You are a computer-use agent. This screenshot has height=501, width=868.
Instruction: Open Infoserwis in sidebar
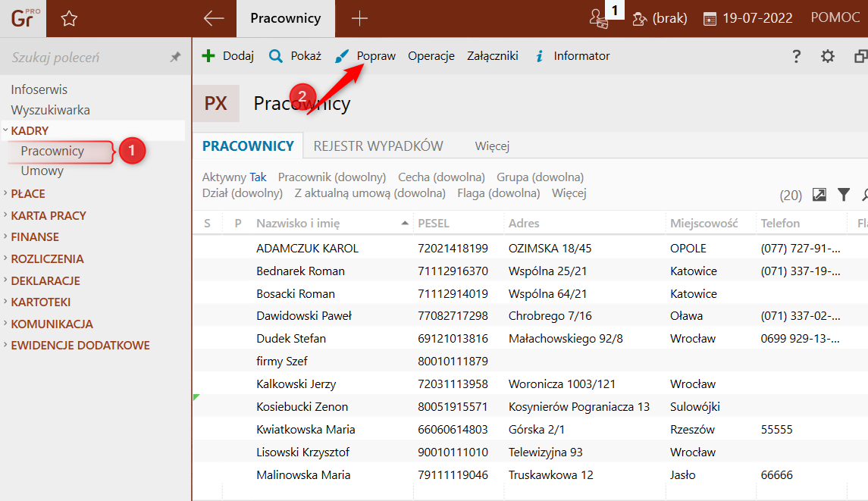coord(39,89)
